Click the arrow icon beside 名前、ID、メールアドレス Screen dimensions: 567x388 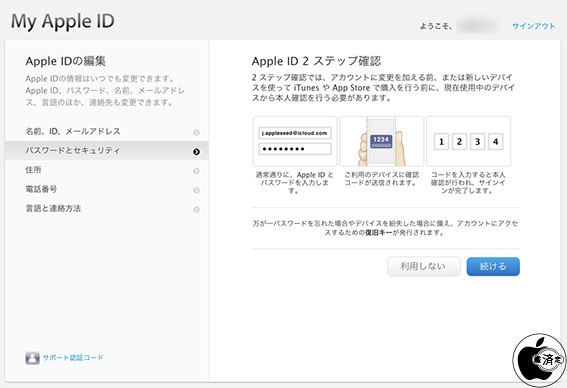(x=196, y=132)
